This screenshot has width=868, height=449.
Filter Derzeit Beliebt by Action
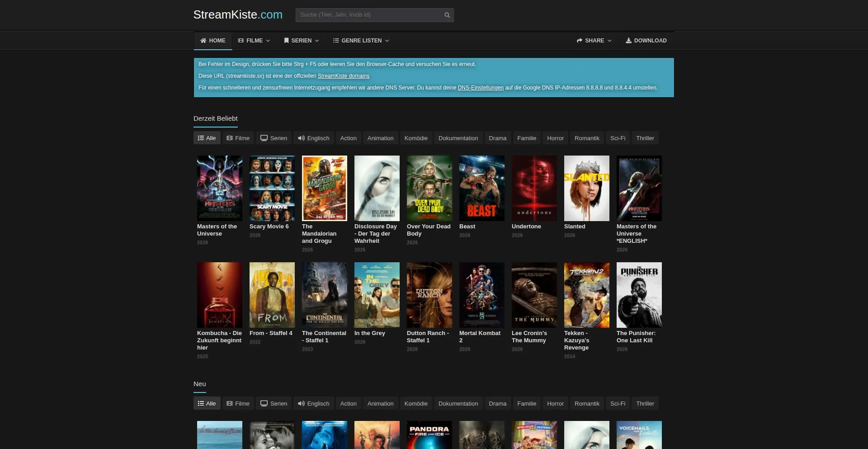[349, 138]
